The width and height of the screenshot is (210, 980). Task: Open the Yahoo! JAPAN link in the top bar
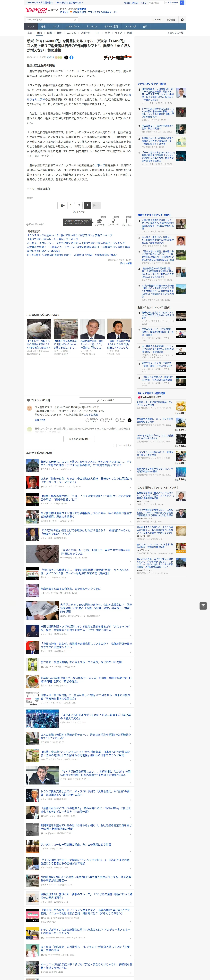(131, 3)
